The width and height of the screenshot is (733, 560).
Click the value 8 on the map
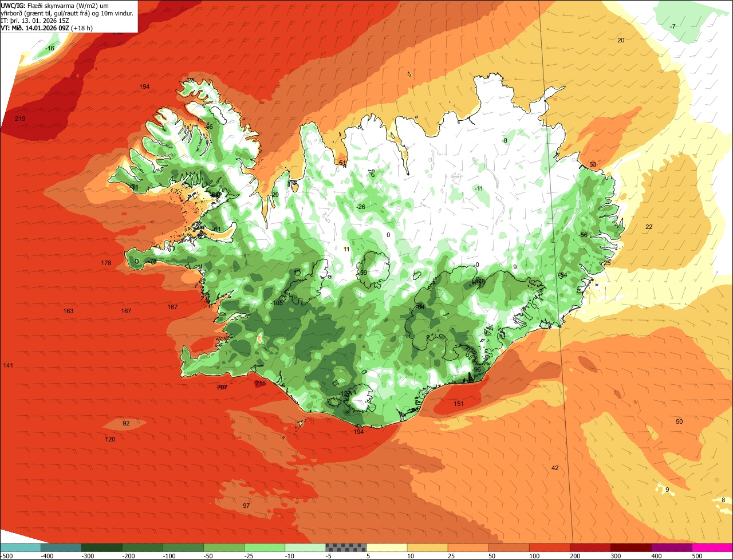tap(723, 500)
